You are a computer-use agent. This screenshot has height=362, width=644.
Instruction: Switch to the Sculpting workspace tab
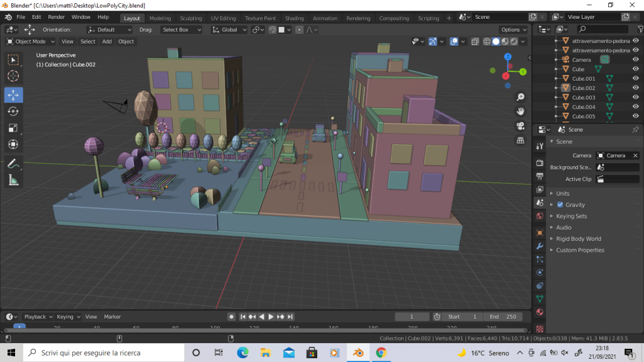(x=191, y=18)
